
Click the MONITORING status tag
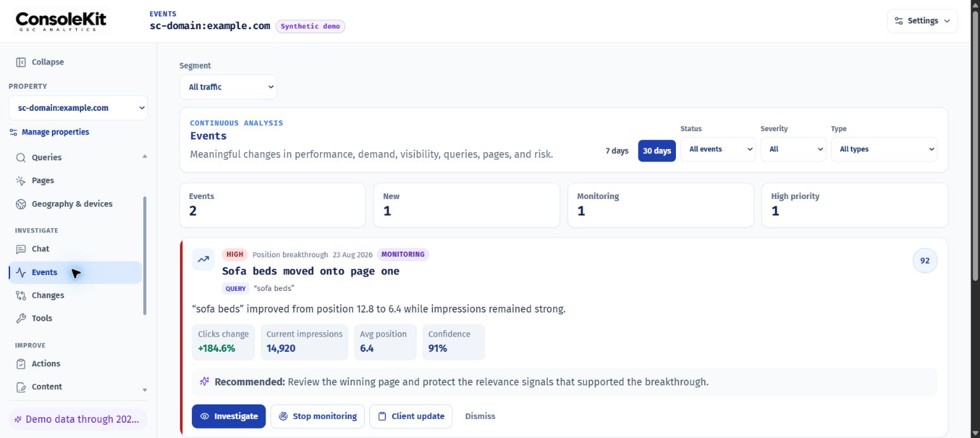click(x=403, y=255)
